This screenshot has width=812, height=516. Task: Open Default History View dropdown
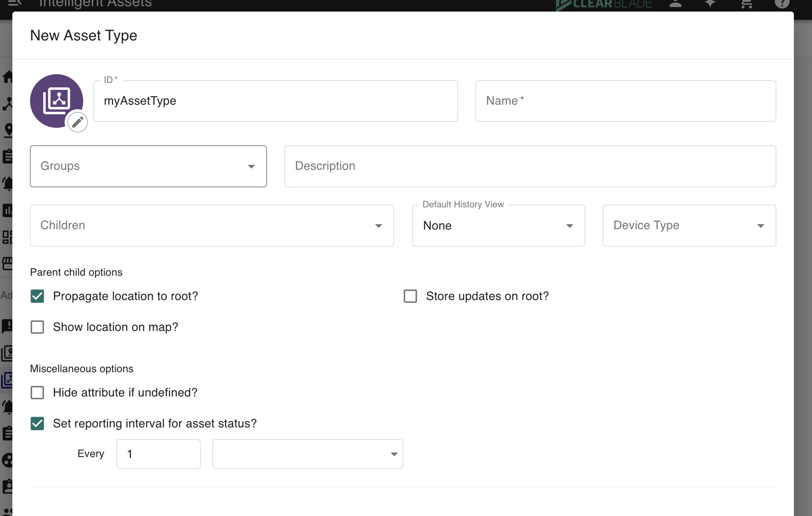pos(498,225)
